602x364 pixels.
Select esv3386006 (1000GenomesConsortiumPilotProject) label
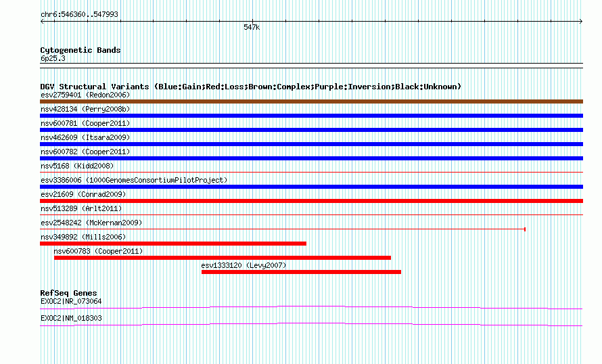134,180
